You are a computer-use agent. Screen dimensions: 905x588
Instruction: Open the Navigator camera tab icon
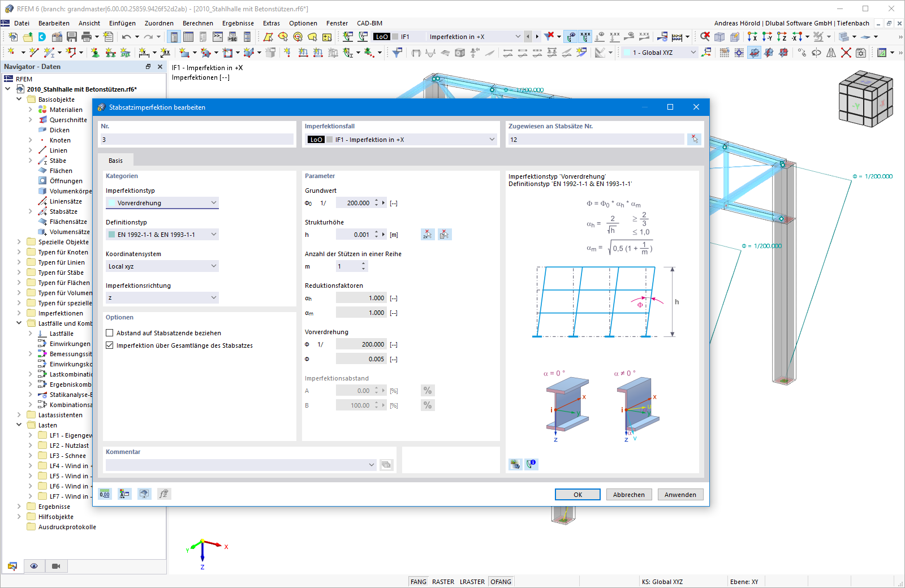(56, 566)
